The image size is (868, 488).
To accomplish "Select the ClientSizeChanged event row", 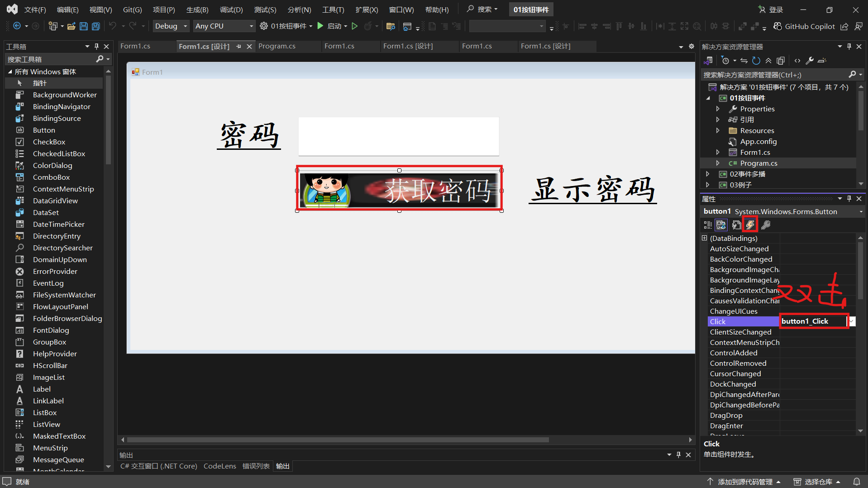I will [782, 332].
